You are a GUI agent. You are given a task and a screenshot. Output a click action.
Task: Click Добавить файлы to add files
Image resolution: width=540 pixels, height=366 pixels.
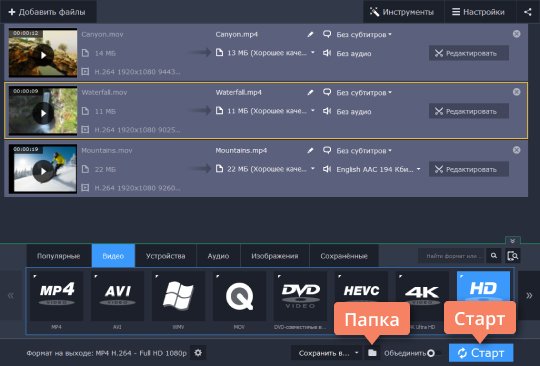pyautogui.click(x=47, y=12)
